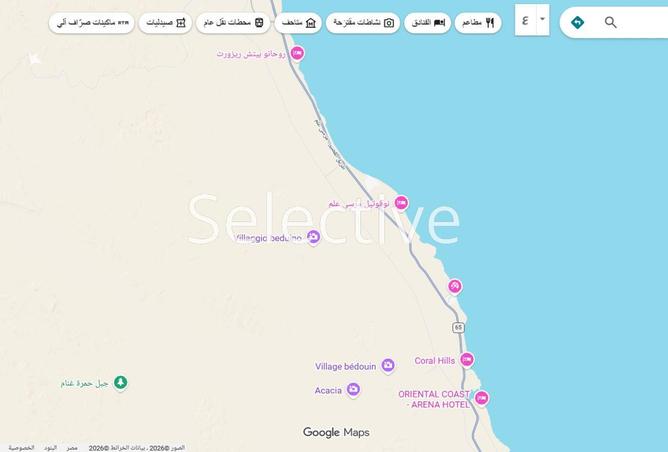Screen dimensions: 668x452
Task: Expand the input language dropdown arrow
Action: [x=543, y=19]
